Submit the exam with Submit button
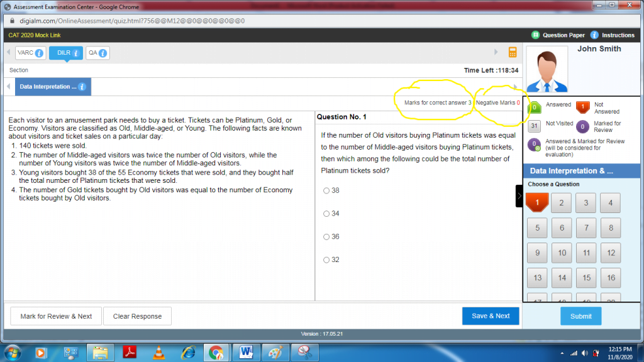Image resolution: width=644 pixels, height=362 pixels. (580, 316)
